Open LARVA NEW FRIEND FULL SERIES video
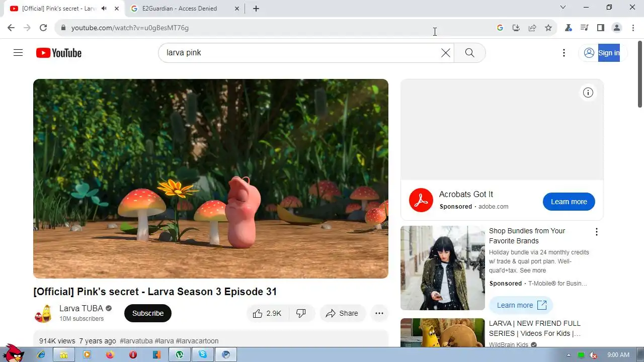644x362 pixels. click(534, 328)
